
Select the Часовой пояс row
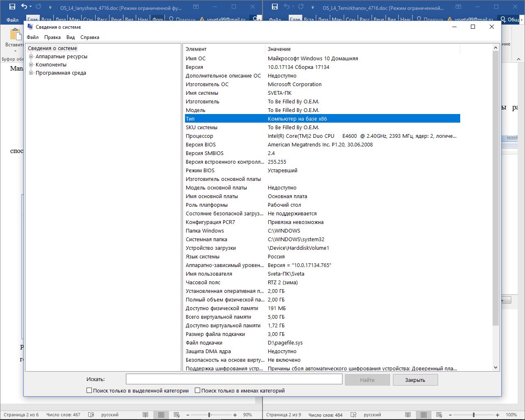(322, 283)
